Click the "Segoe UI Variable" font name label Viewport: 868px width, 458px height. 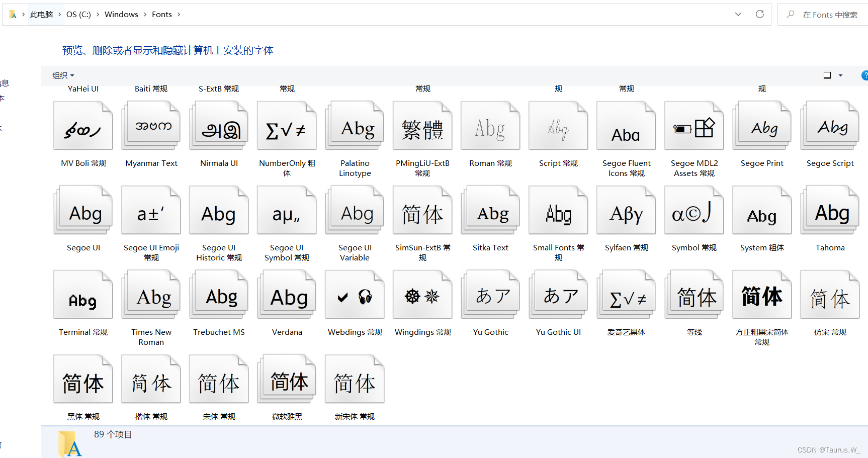click(x=355, y=252)
